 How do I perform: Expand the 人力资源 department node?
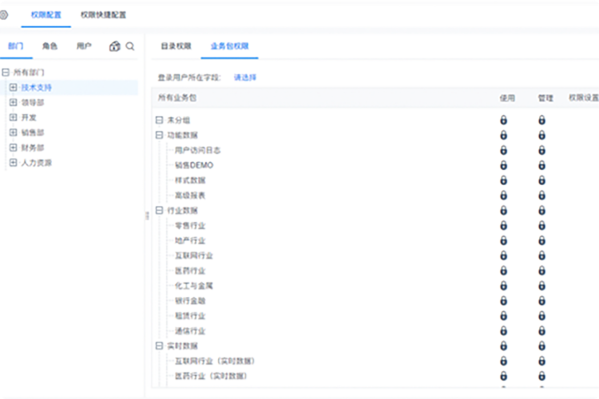[13, 162]
